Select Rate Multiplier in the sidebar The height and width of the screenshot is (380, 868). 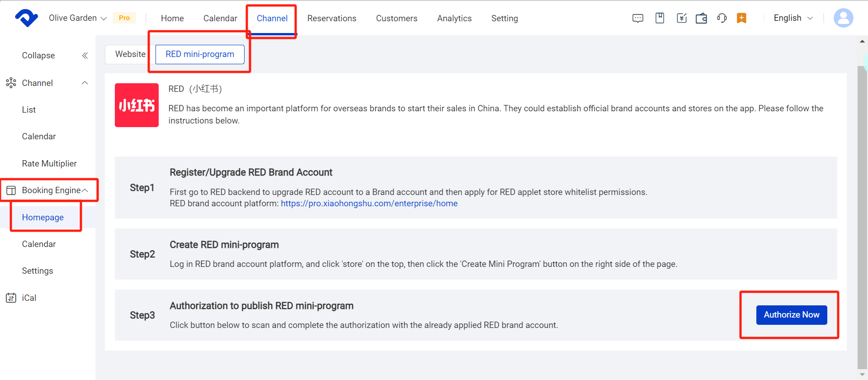49,164
